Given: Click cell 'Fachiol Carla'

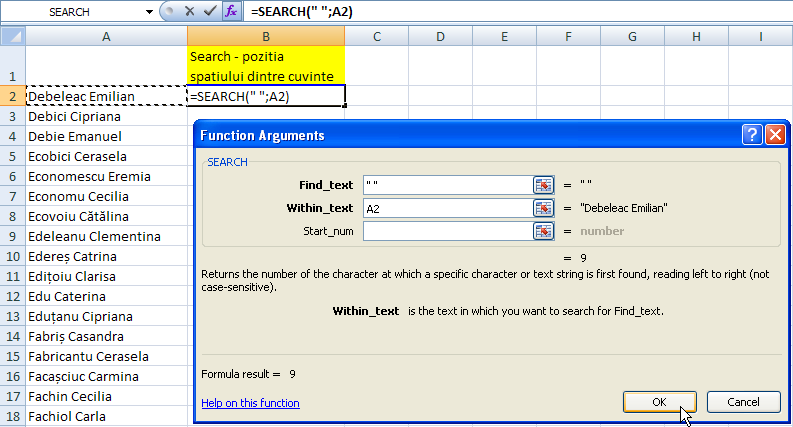Looking at the screenshot, I should point(106,416).
